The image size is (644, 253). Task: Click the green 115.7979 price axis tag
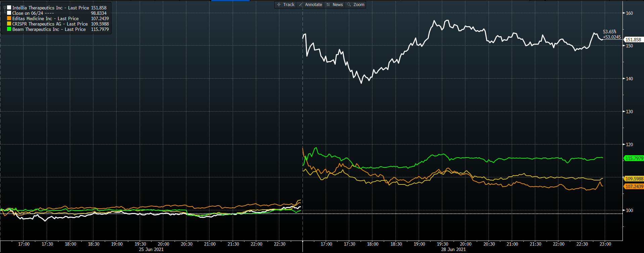(x=634, y=158)
